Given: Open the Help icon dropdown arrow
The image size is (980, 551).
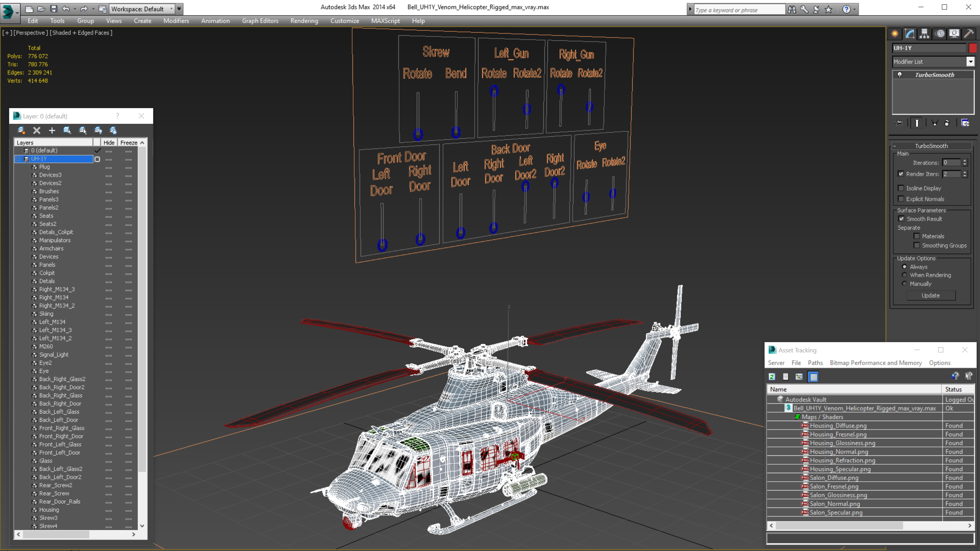Looking at the screenshot, I should click(x=854, y=9).
